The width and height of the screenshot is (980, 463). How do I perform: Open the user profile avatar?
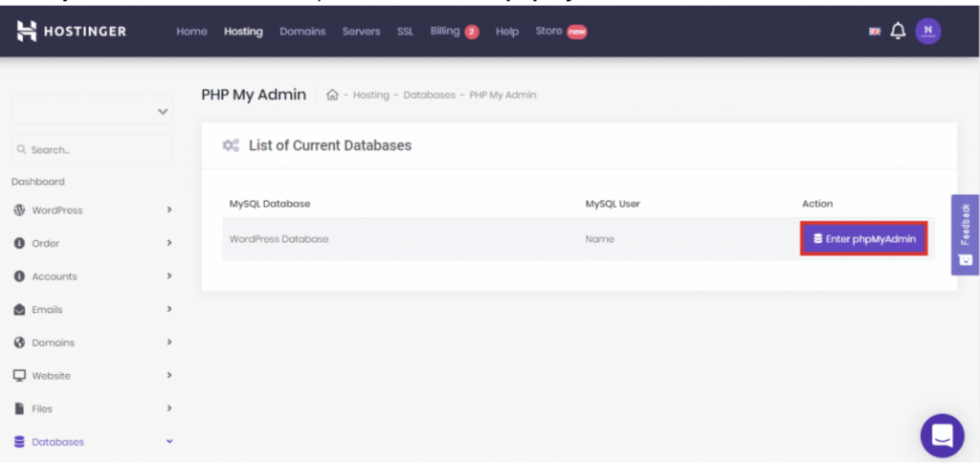(x=927, y=32)
